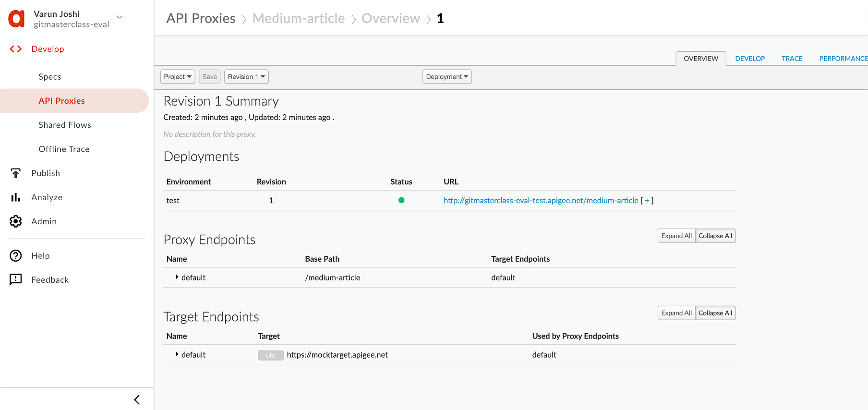Open the medium-article deployment URL link
This screenshot has height=410, width=868.
pyautogui.click(x=541, y=201)
